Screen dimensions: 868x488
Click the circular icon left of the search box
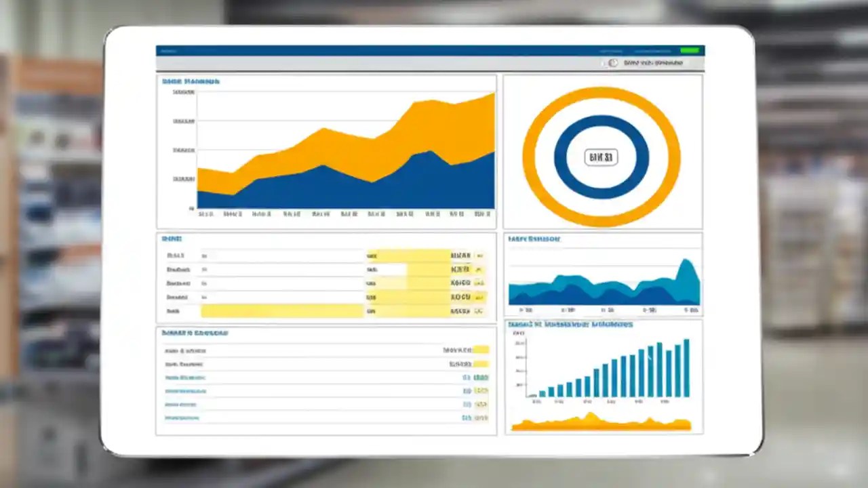click(612, 63)
